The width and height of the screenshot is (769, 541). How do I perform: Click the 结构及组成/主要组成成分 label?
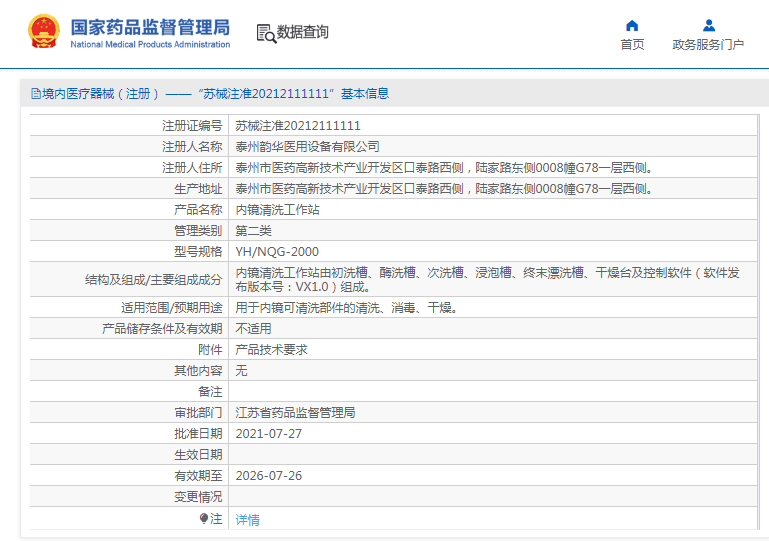[x=154, y=280]
